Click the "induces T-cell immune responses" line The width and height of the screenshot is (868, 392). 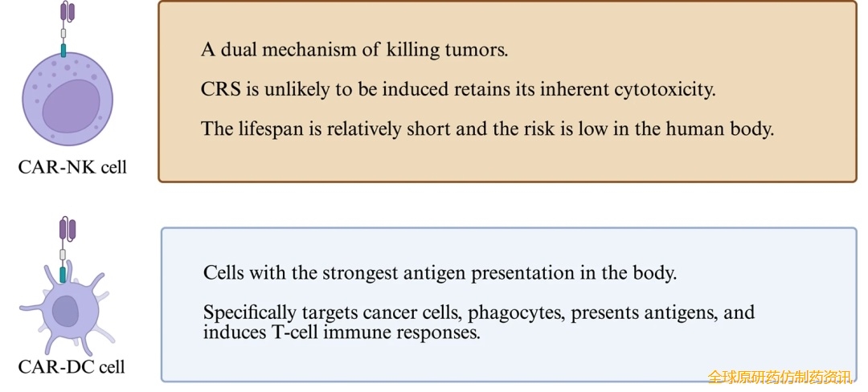(342, 332)
